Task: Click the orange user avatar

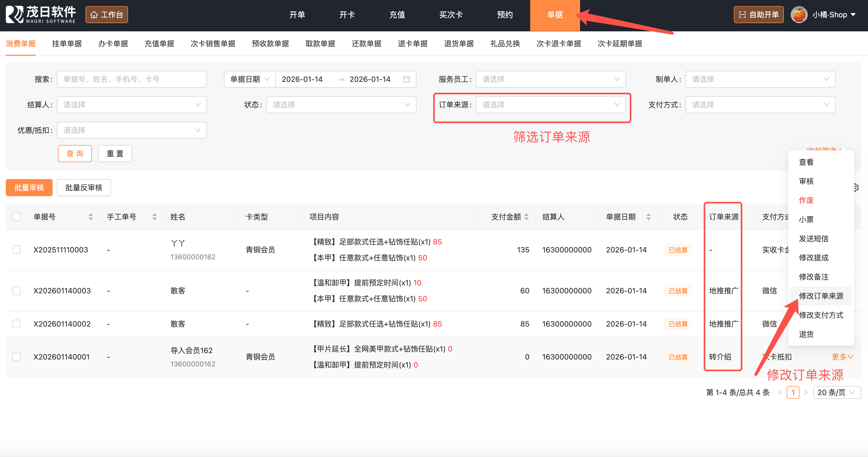Action: point(799,15)
